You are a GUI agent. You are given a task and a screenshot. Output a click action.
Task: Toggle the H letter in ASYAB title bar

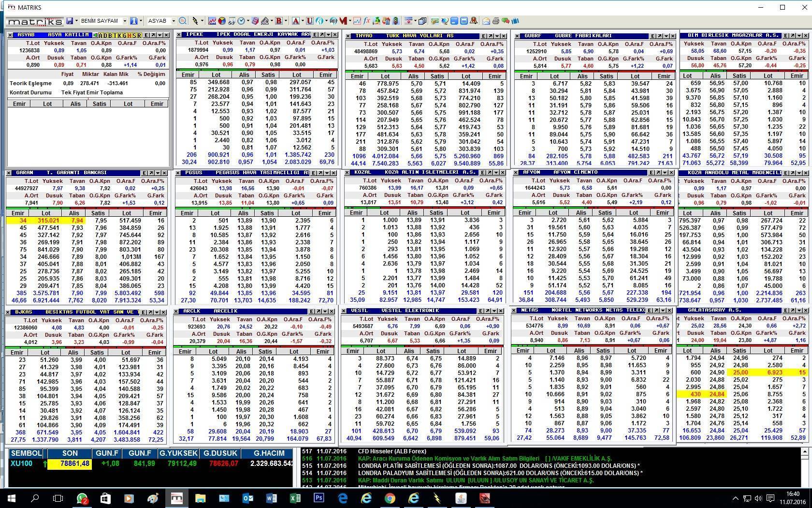point(129,35)
